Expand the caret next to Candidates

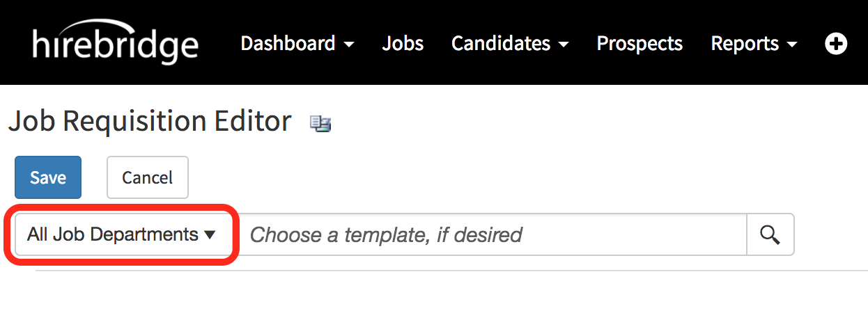563,45
